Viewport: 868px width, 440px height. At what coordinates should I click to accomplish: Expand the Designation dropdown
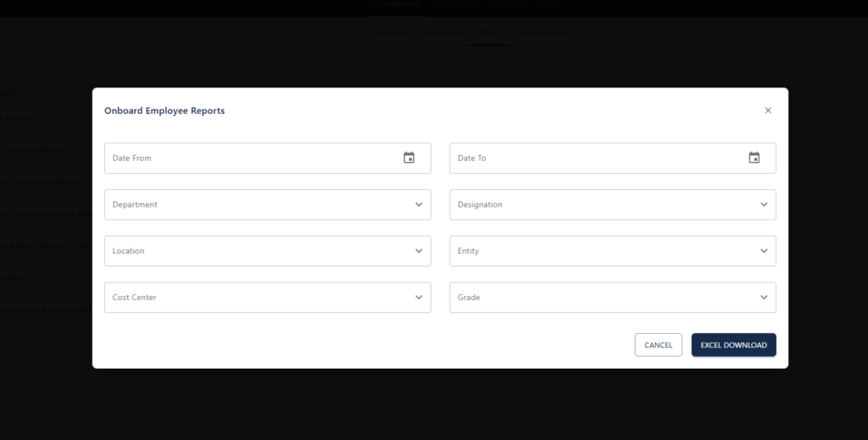pyautogui.click(x=613, y=204)
